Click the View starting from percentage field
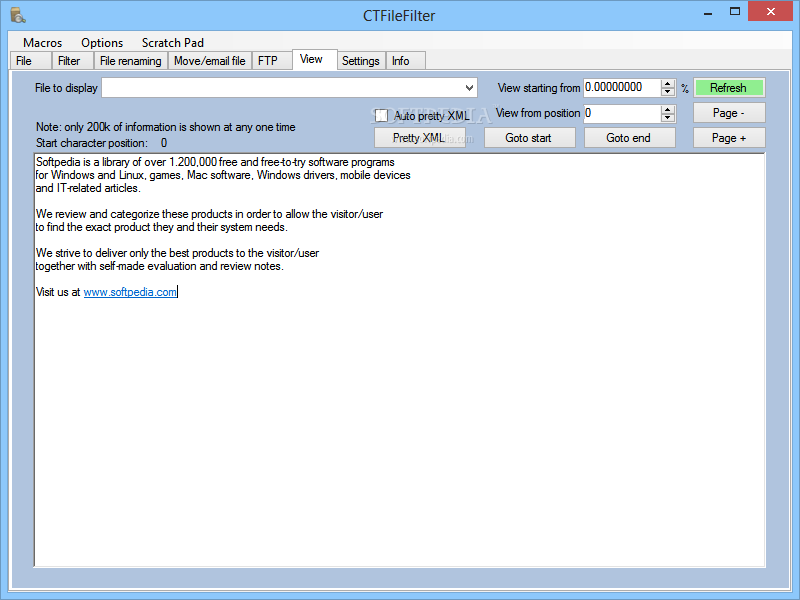This screenshot has height=600, width=800. (x=622, y=87)
